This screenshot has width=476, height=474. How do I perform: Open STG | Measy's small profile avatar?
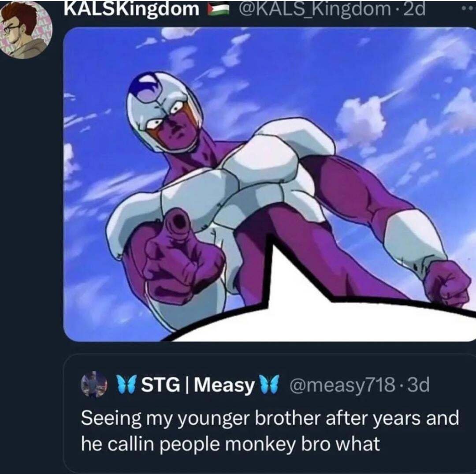(94, 384)
